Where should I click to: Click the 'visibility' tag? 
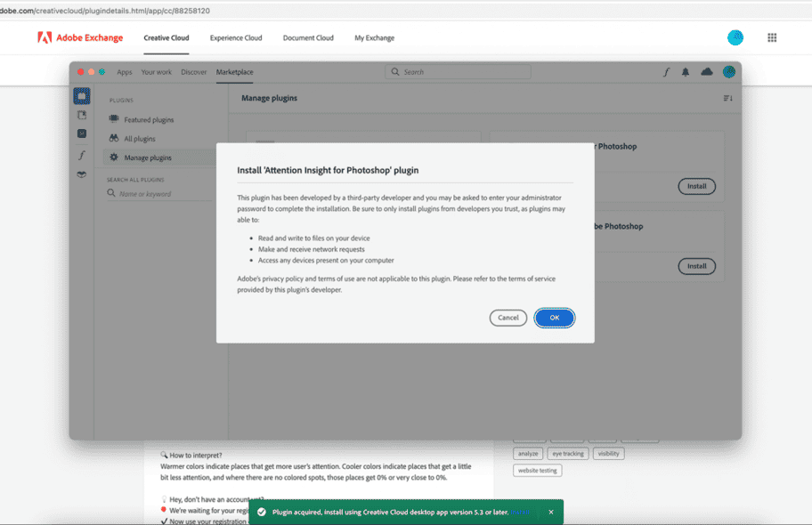tap(608, 454)
